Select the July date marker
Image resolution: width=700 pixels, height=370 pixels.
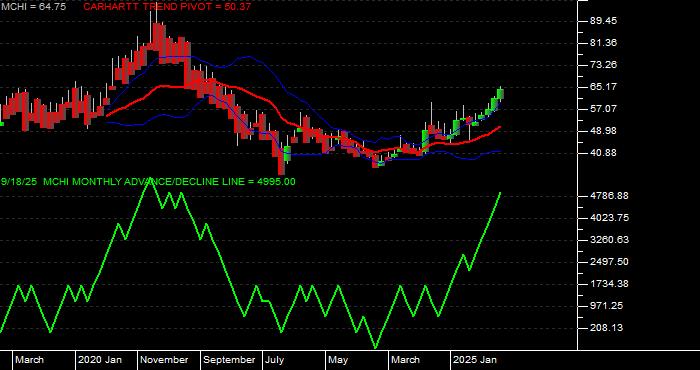tap(275, 360)
